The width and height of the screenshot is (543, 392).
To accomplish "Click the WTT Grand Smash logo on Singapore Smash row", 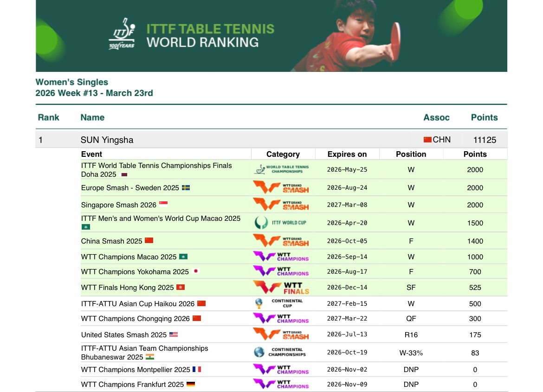I will click(281, 204).
